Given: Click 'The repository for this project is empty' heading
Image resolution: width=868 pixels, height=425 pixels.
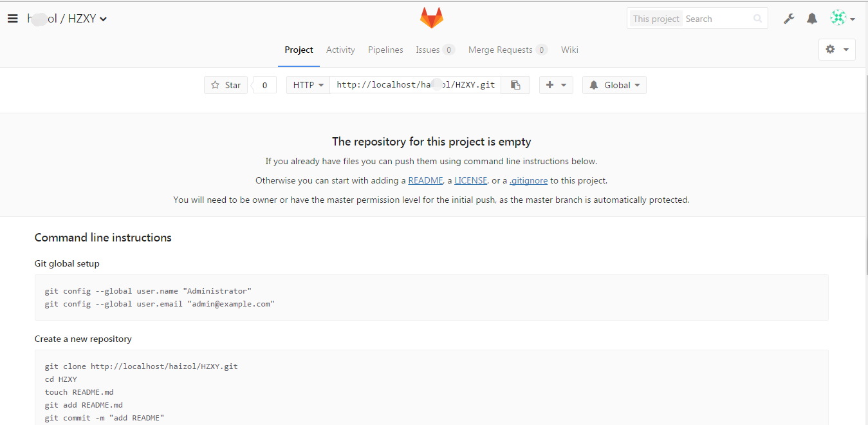Looking at the screenshot, I should click(x=432, y=142).
